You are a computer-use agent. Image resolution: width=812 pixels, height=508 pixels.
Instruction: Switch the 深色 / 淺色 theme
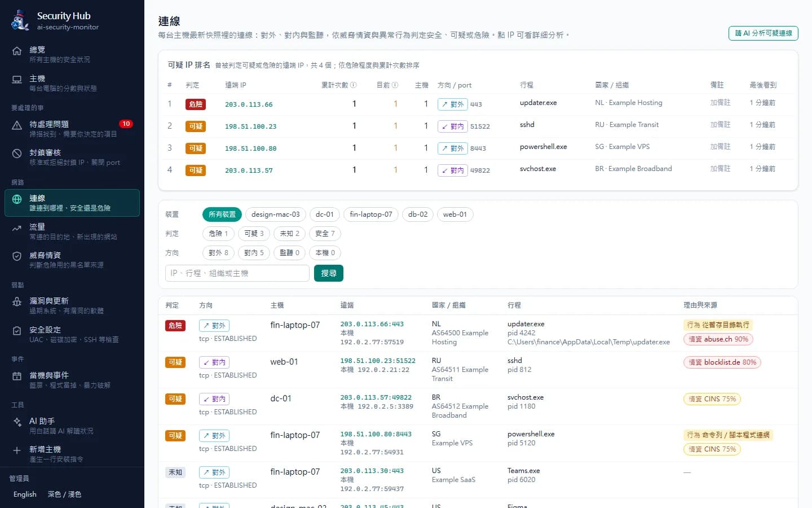tap(64, 494)
